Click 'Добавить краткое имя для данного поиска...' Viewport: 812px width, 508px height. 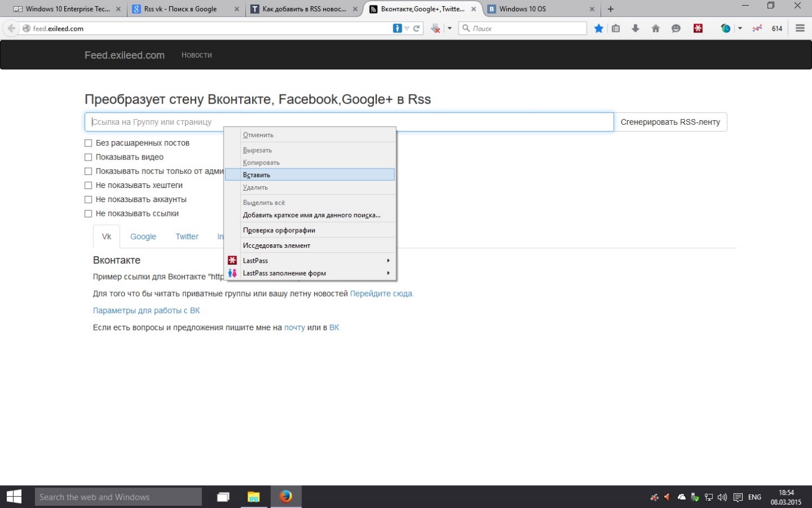coord(310,215)
